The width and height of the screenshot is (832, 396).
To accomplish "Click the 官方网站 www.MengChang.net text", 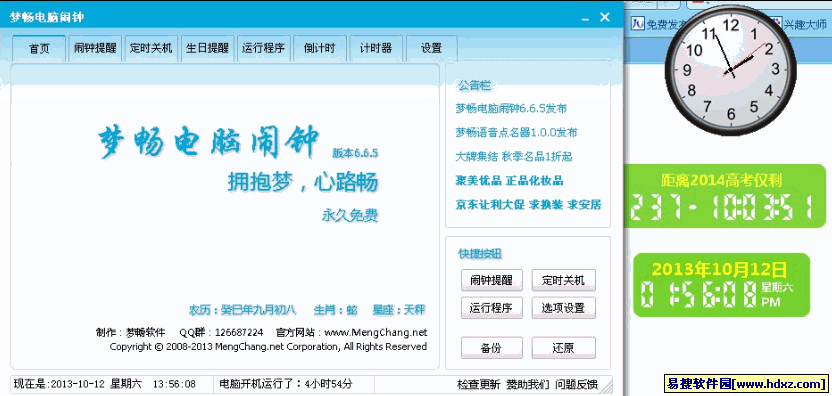I will tap(351, 333).
